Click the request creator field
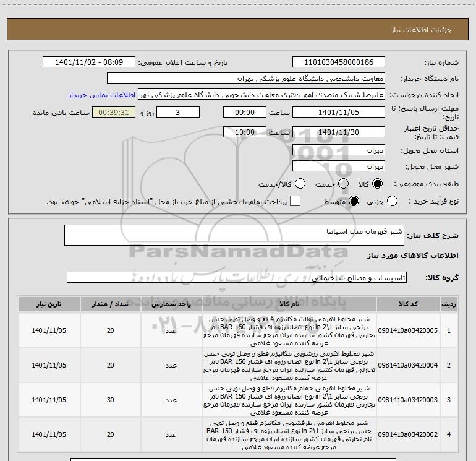The image size is (476, 461). pyautogui.click(x=261, y=95)
